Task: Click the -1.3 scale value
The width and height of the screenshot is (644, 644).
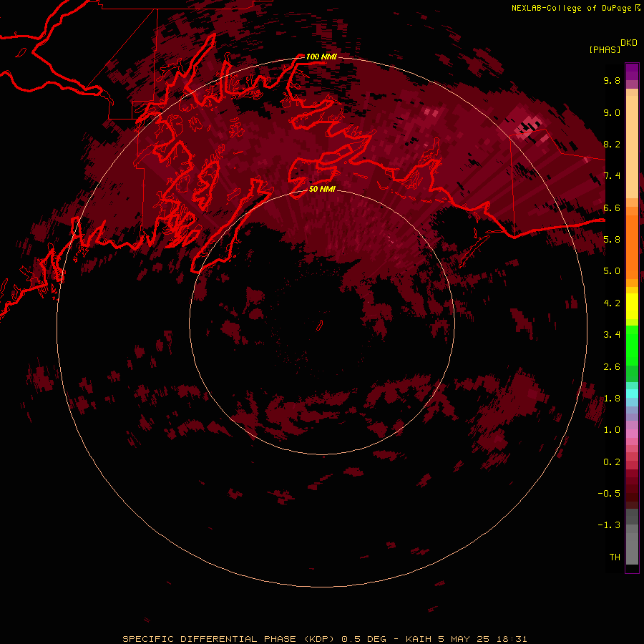Action: (x=609, y=525)
